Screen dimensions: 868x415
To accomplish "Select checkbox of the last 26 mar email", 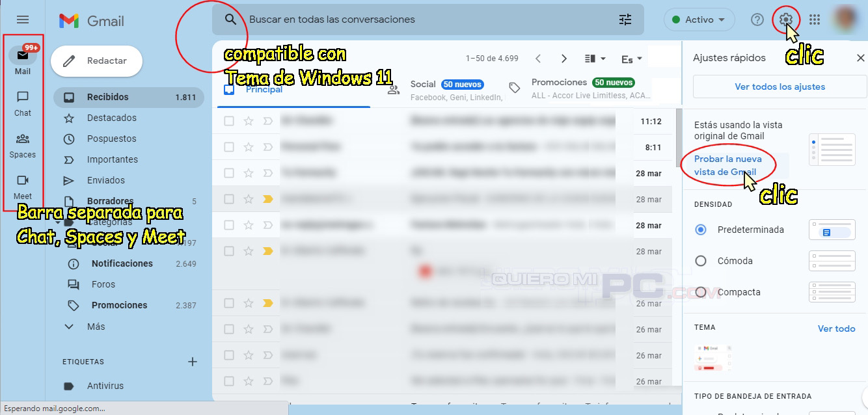I will point(229,381).
